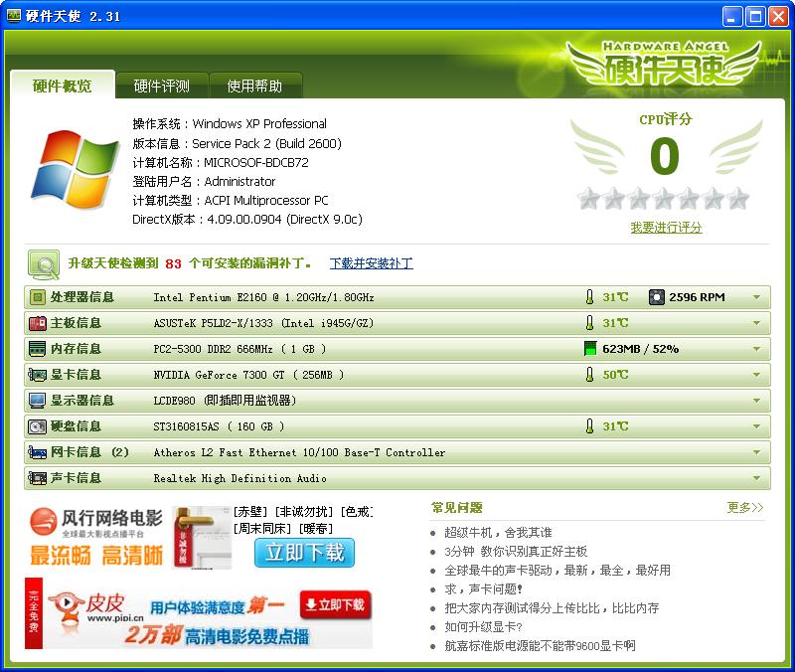The width and height of the screenshot is (795, 672).
Task: Click the memory icon in 内存信息 row
Action: (37, 349)
